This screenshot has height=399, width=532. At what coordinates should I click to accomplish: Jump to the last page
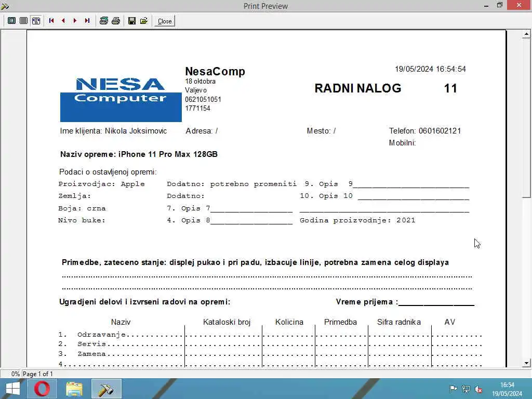coord(87,21)
